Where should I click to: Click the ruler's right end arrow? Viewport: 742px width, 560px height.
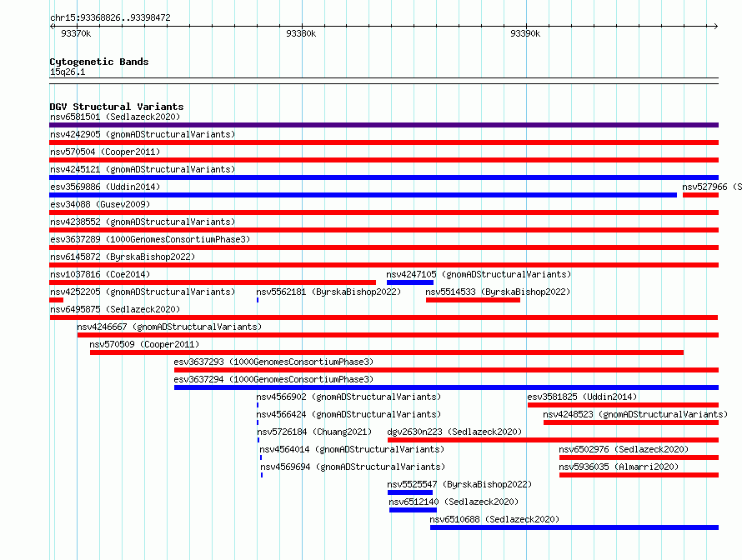(715, 26)
